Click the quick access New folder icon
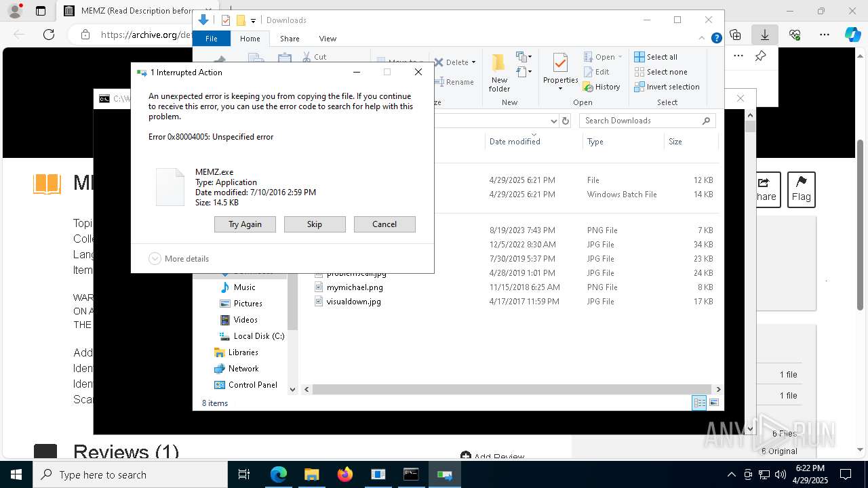This screenshot has width=868, height=488. [241, 20]
